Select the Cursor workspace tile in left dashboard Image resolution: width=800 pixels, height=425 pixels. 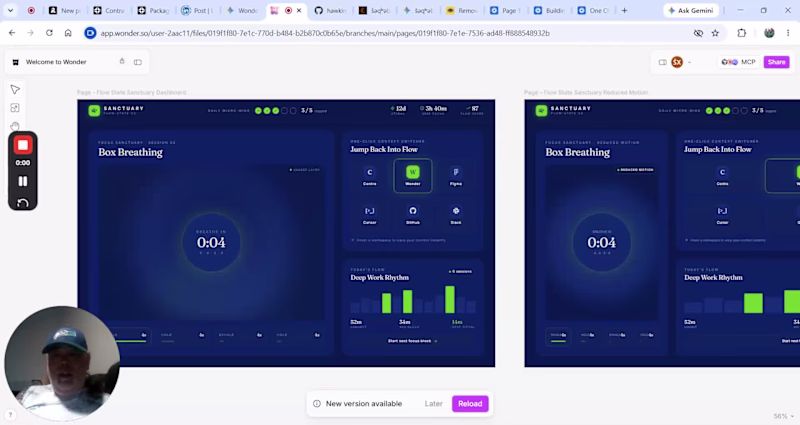coord(369,215)
